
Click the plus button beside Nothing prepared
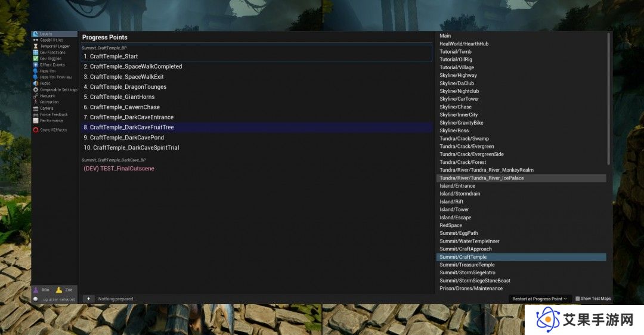pos(88,299)
